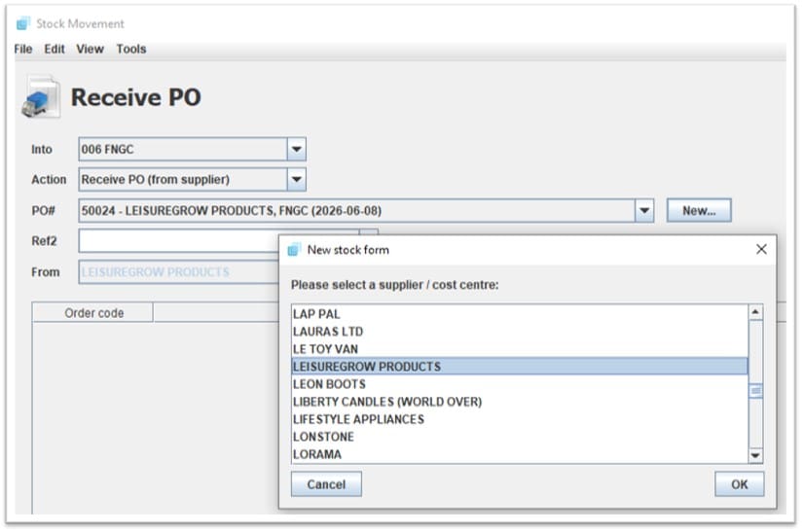Screen dimensions: 803x532
Task: Select LIFESTYLE APPLIANCES supplier
Action: click(x=520, y=419)
